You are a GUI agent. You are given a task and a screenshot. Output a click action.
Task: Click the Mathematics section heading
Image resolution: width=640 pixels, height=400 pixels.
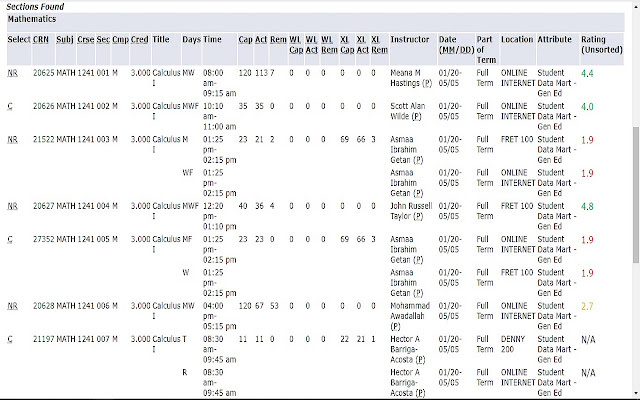tap(32, 19)
